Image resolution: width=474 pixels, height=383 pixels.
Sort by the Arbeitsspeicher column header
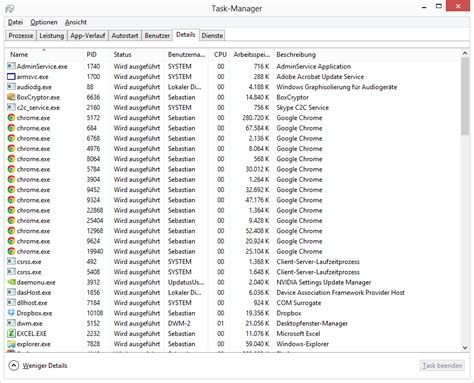pyautogui.click(x=252, y=54)
